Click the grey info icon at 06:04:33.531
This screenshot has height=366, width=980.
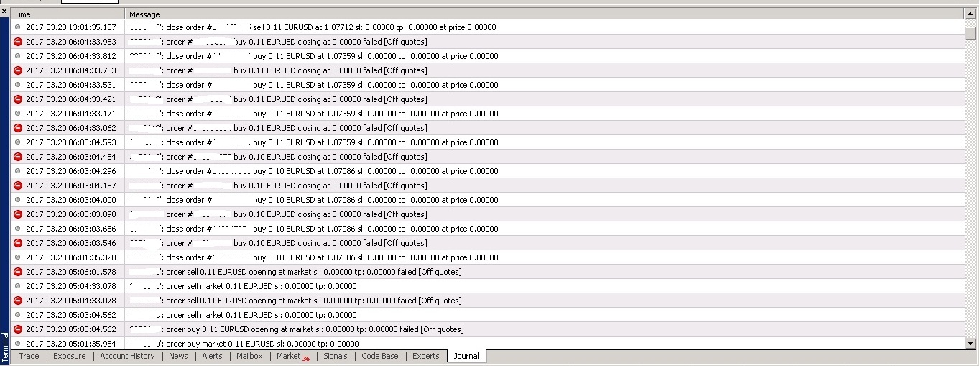point(18,85)
